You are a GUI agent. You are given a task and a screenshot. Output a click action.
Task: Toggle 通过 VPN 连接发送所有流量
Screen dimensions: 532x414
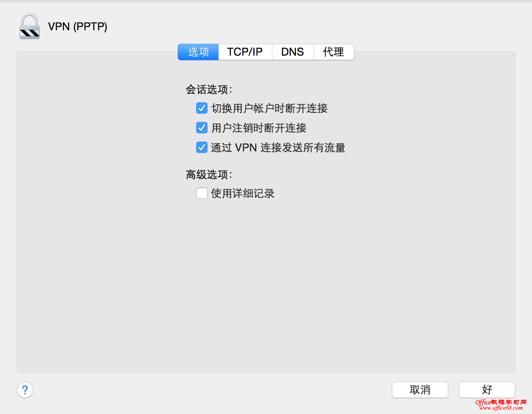pos(201,147)
